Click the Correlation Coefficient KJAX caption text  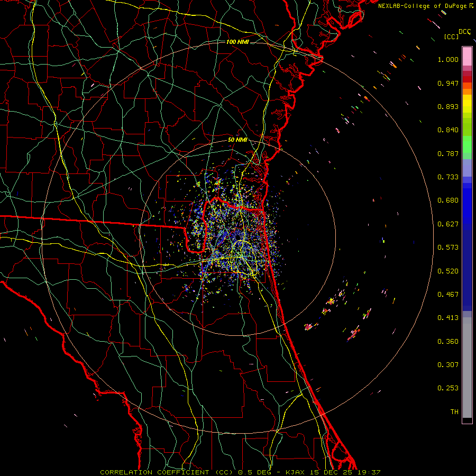click(240, 472)
